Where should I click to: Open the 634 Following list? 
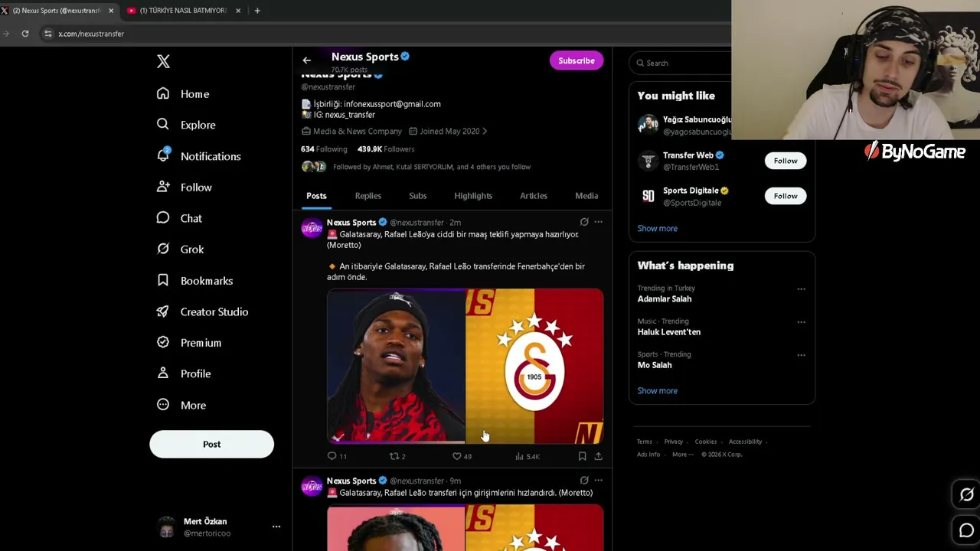click(x=324, y=149)
